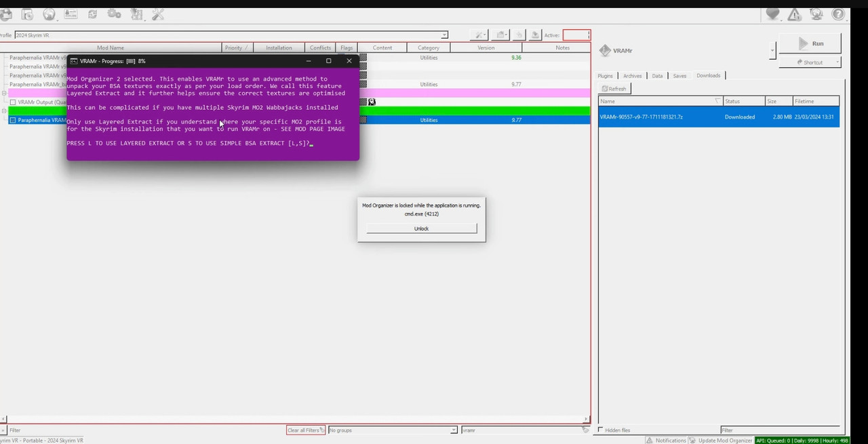Viewport: 868px width, 444px height.
Task: Open the help question mark icon
Action: tap(838, 14)
